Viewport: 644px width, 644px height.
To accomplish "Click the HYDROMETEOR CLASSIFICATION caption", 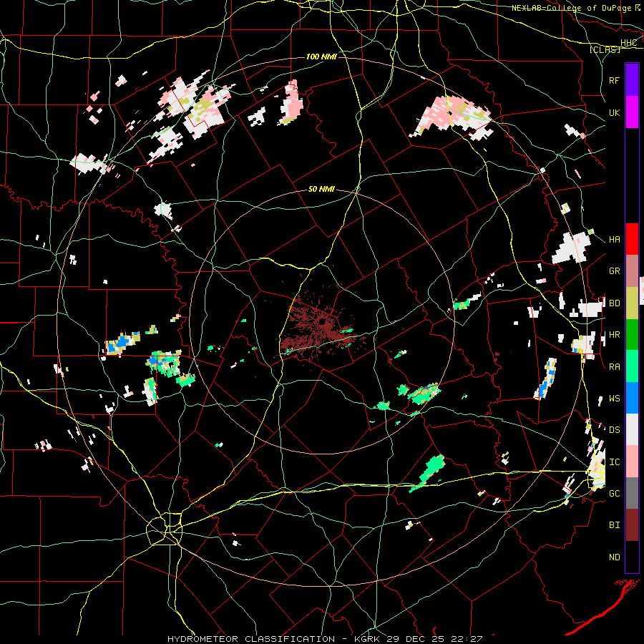I will [251, 639].
